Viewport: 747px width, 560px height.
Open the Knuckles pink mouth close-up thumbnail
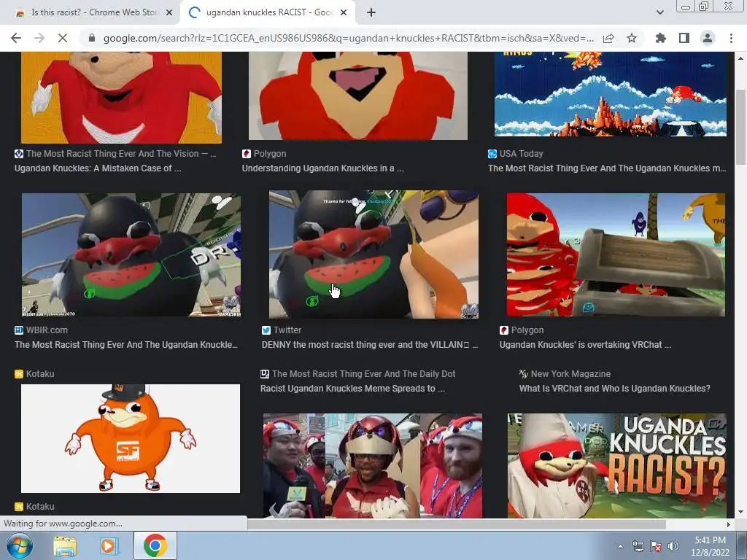coord(358,96)
